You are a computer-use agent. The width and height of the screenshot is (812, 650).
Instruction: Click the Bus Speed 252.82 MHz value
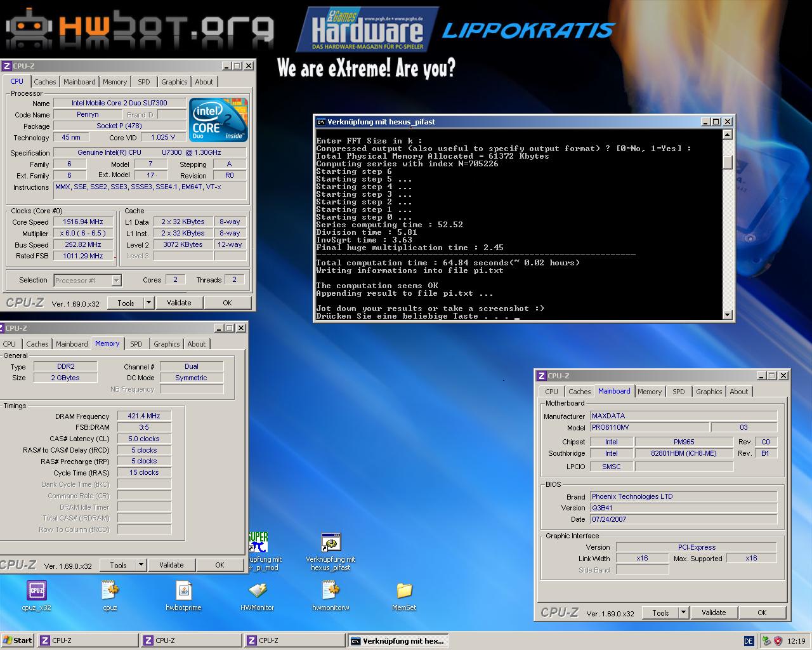coord(83,245)
